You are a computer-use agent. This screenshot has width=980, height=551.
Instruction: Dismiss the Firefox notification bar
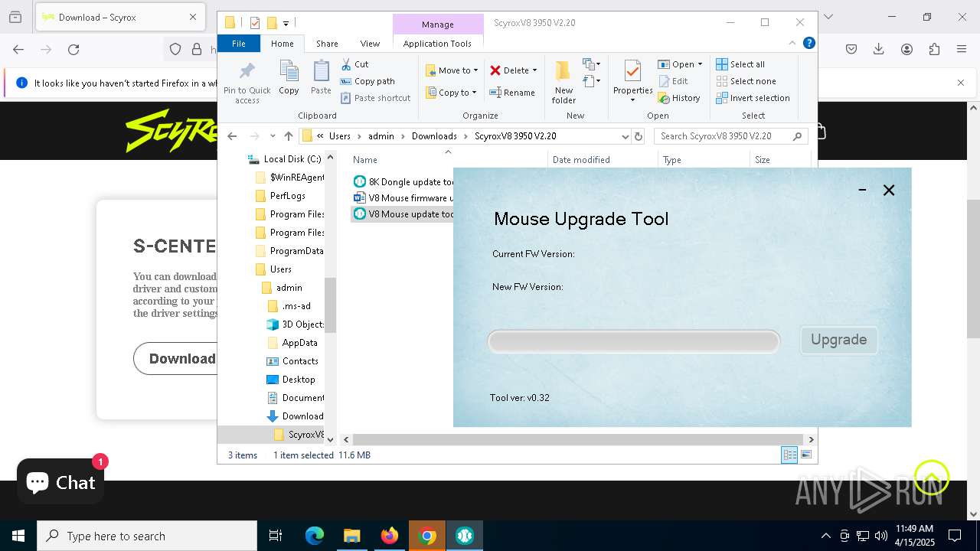961,83
